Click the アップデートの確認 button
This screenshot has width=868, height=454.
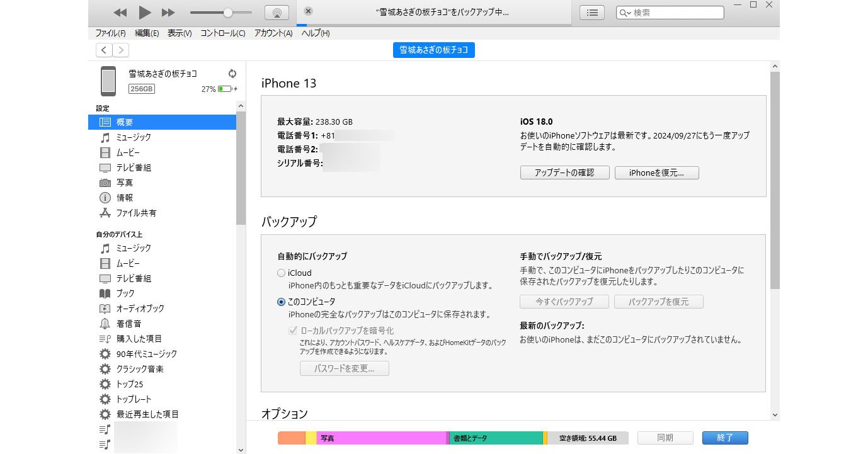click(564, 172)
